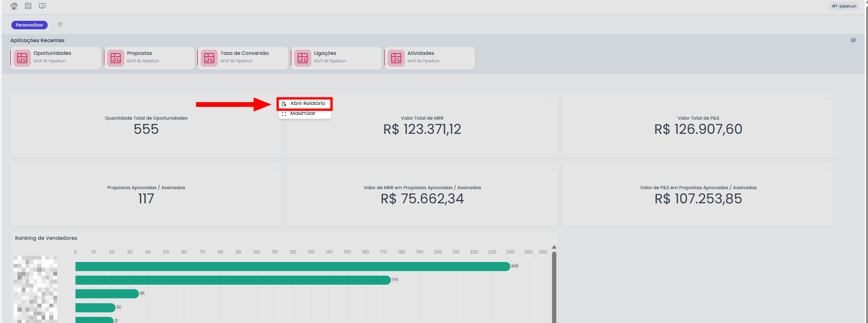Image resolution: width=868 pixels, height=323 pixels.
Task: Open options menu on Valor Total de P&S card
Action: tap(828, 99)
